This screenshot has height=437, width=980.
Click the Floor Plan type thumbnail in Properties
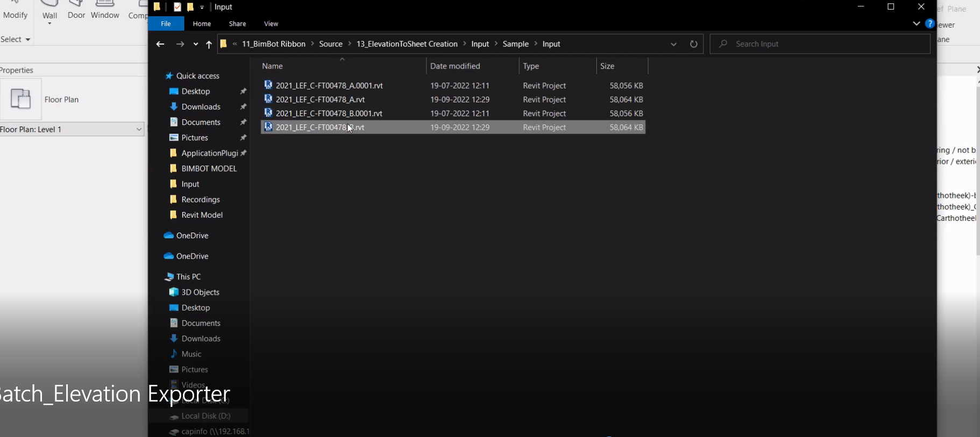20,99
